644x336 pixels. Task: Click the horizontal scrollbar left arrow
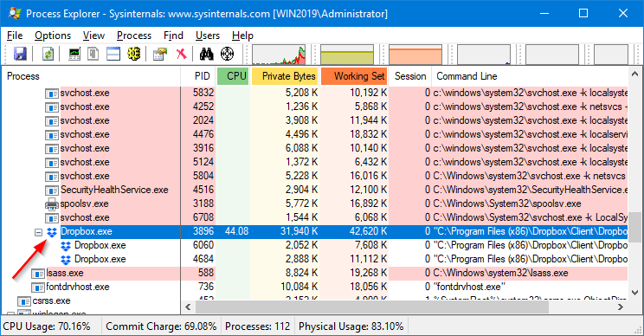tap(188, 307)
